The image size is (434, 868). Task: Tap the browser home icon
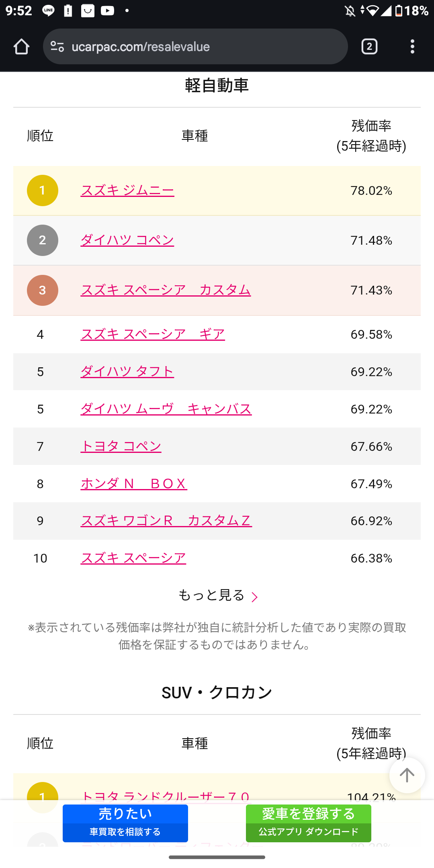click(22, 47)
